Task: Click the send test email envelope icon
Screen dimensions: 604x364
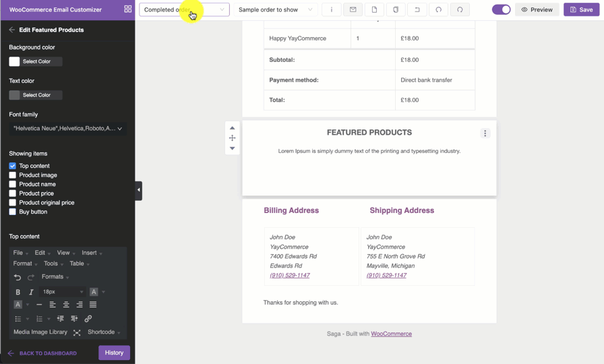Action: click(x=353, y=9)
